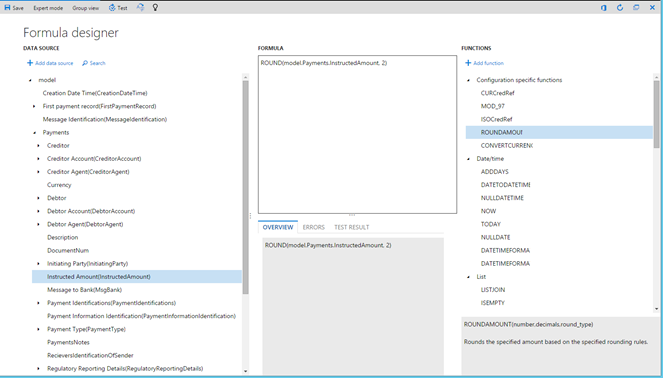Select the CONVERTCURRENCY function

pos(507,146)
